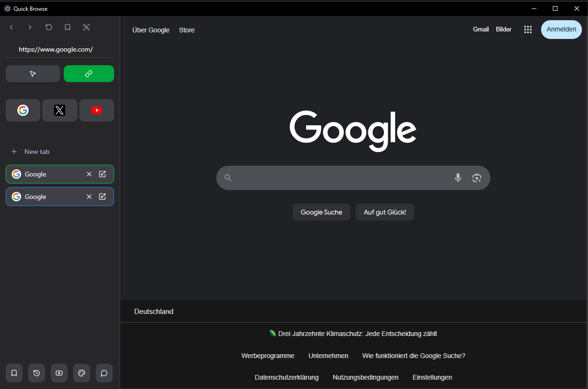Search by image with the camera lens icon
Screen dimensions: 588x389
tap(477, 178)
